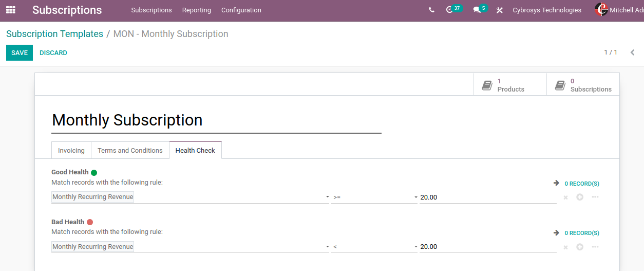Click the Products book icon
The image size is (644, 271).
click(487, 85)
